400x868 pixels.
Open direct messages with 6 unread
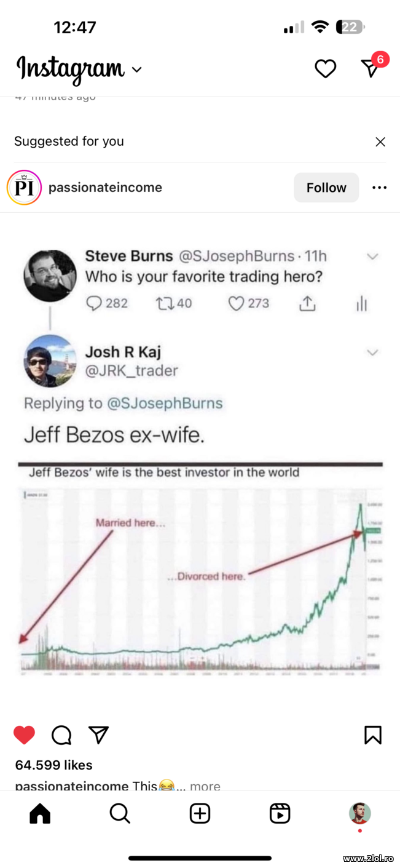point(371,68)
